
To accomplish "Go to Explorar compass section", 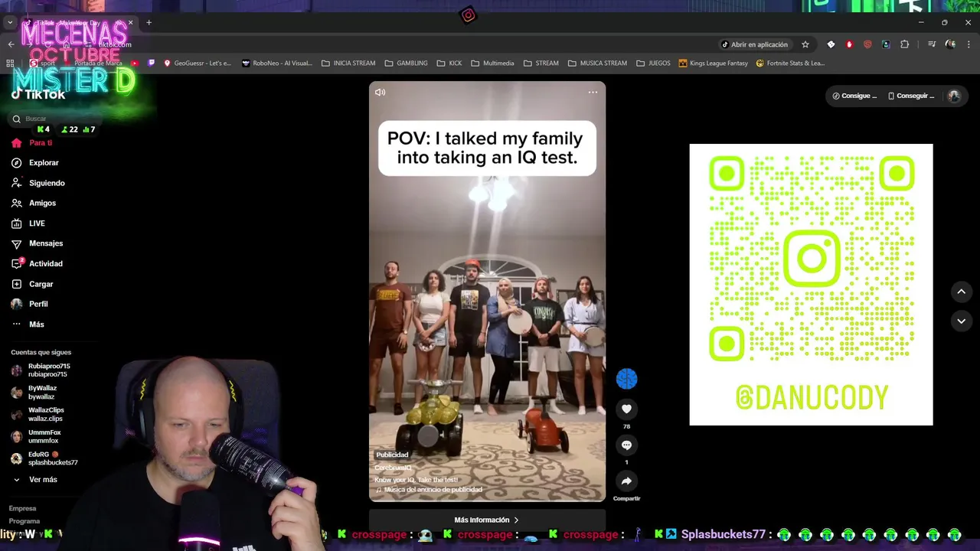I will tap(35, 163).
